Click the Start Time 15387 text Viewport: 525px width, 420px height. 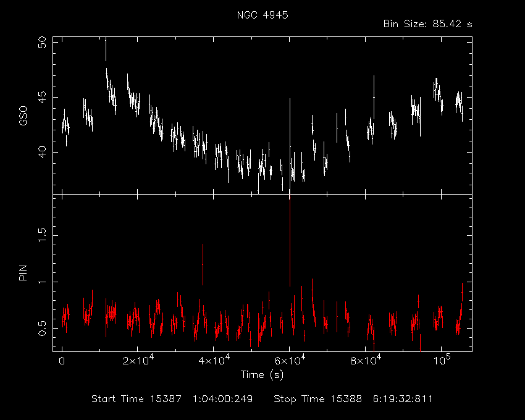[136, 399]
